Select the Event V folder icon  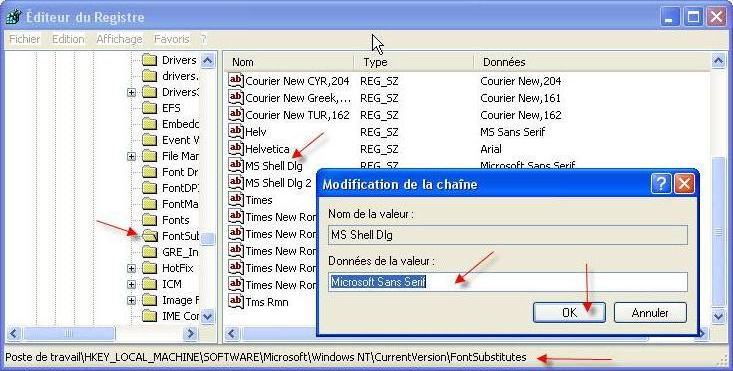pos(149,140)
